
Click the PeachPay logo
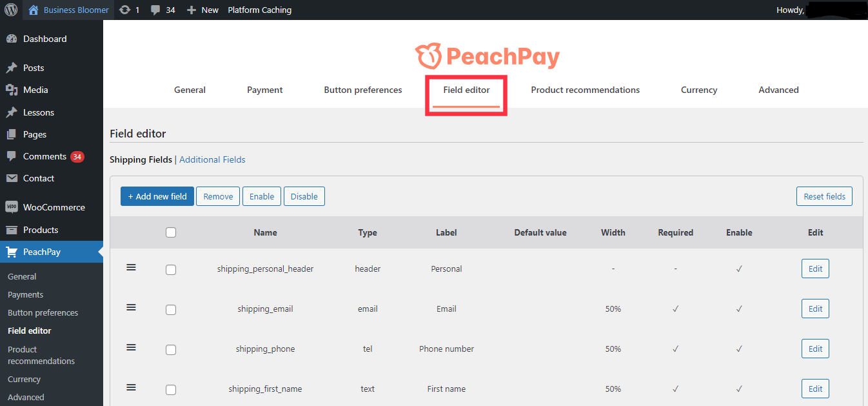click(x=488, y=57)
